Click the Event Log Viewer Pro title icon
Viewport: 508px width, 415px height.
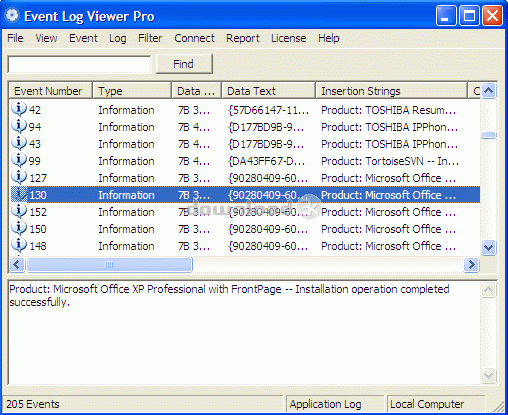click(12, 15)
